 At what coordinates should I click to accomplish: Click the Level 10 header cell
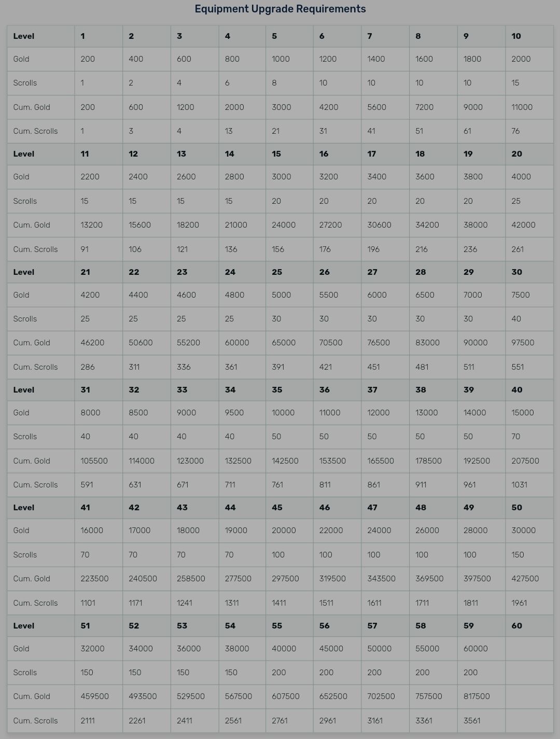516,36
